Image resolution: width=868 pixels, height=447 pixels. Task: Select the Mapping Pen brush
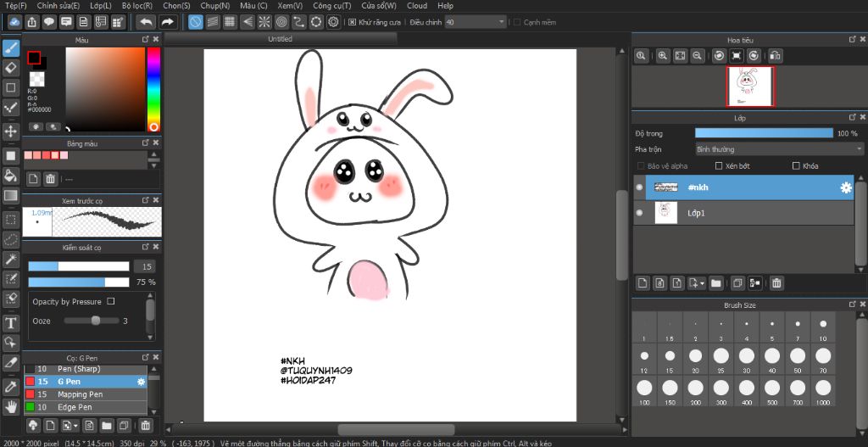click(x=86, y=394)
